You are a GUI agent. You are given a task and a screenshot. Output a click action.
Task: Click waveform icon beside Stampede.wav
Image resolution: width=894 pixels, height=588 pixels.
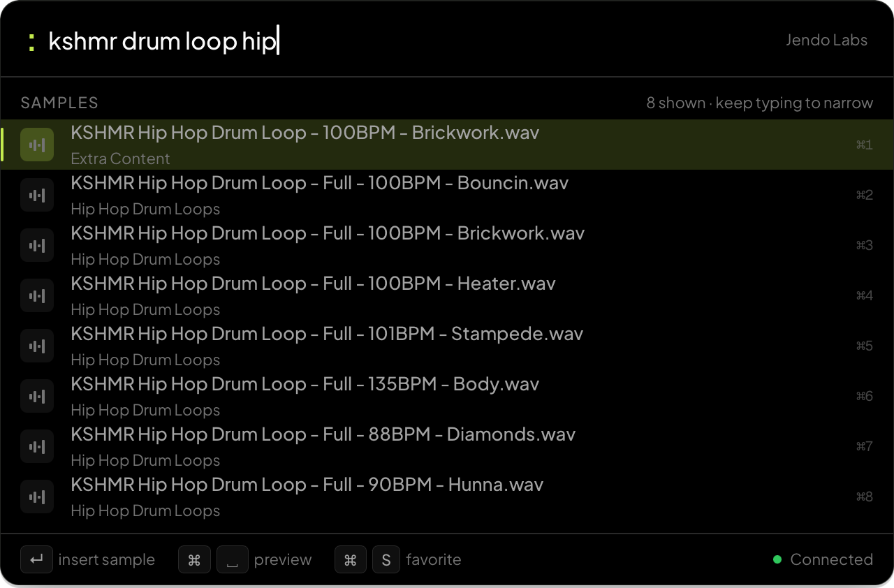[x=37, y=346]
